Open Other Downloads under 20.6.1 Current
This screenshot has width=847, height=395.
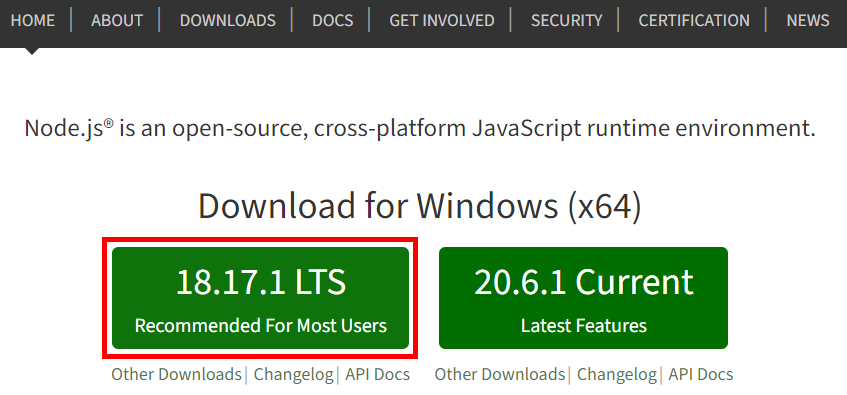pyautogui.click(x=500, y=374)
